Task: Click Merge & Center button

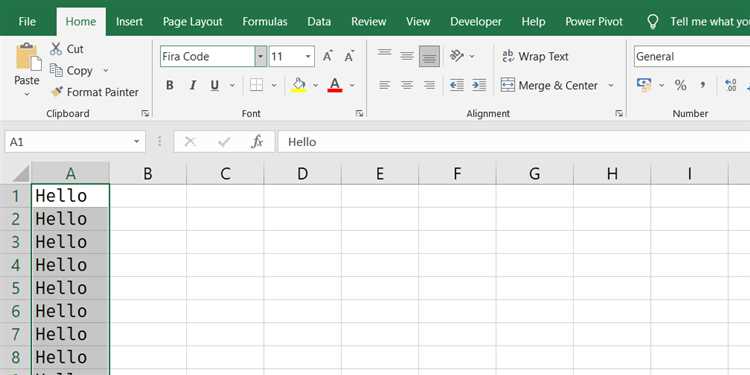Action: pos(549,85)
